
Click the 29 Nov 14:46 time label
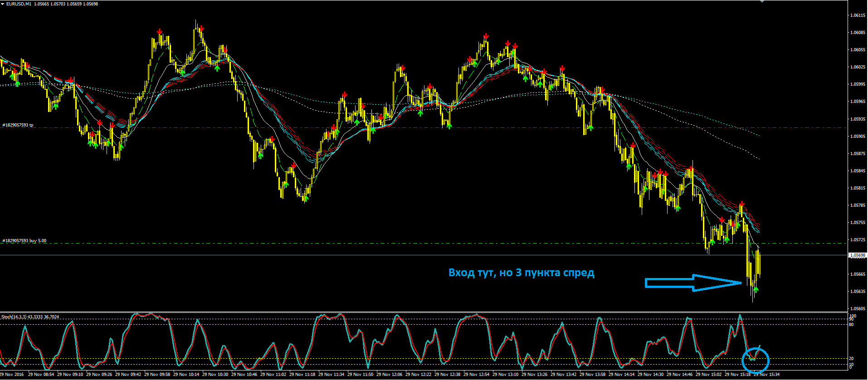(679, 375)
